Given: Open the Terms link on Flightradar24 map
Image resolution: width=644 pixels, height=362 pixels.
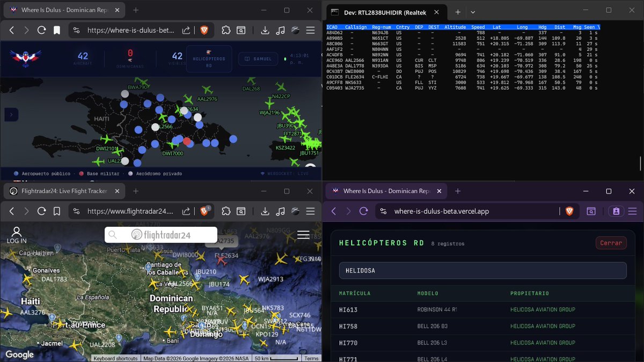Looking at the screenshot, I should tap(311, 358).
